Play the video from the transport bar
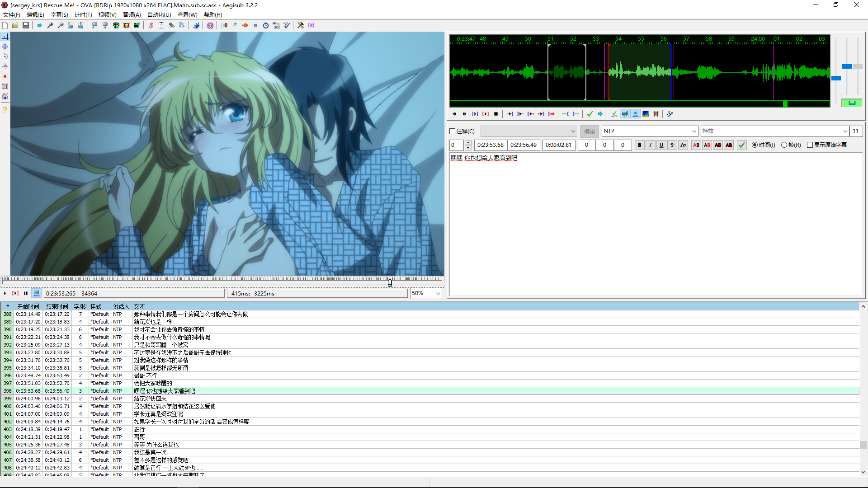 [5, 293]
